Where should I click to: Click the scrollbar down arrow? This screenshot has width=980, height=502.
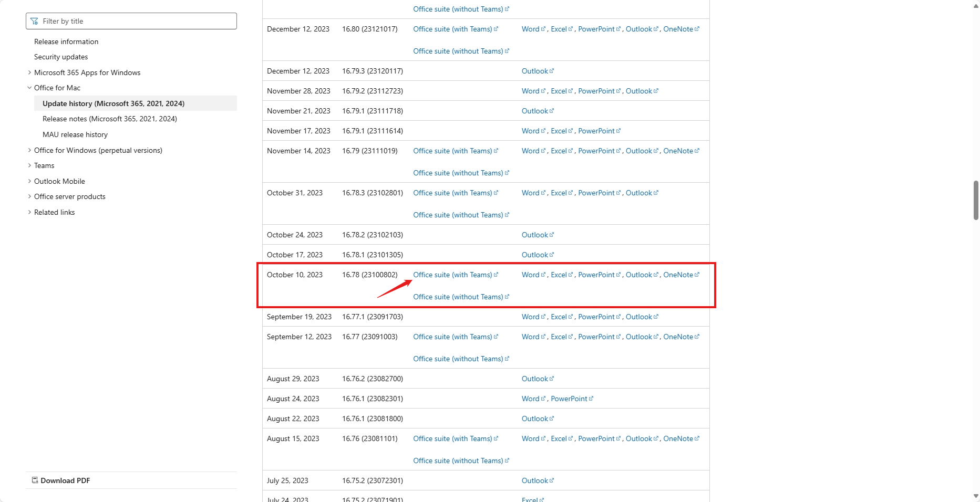tap(976, 496)
